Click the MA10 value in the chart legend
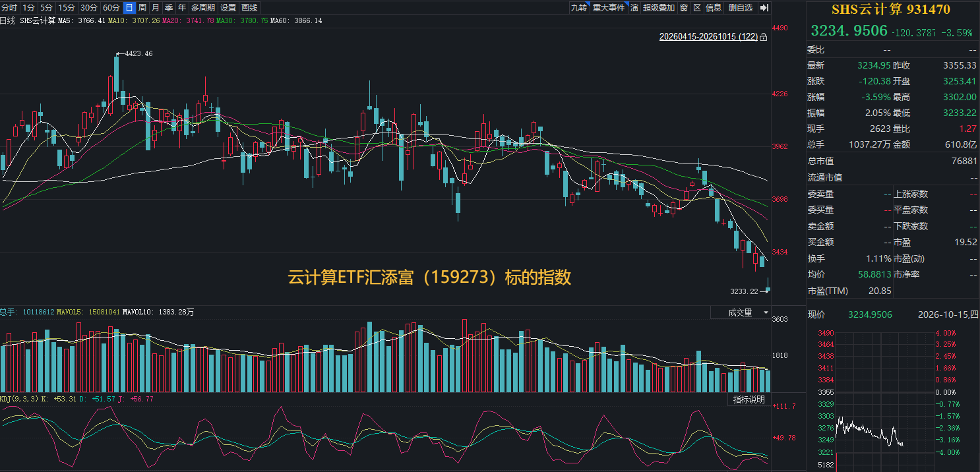Image resolution: width=980 pixels, height=472 pixels. pos(134,21)
